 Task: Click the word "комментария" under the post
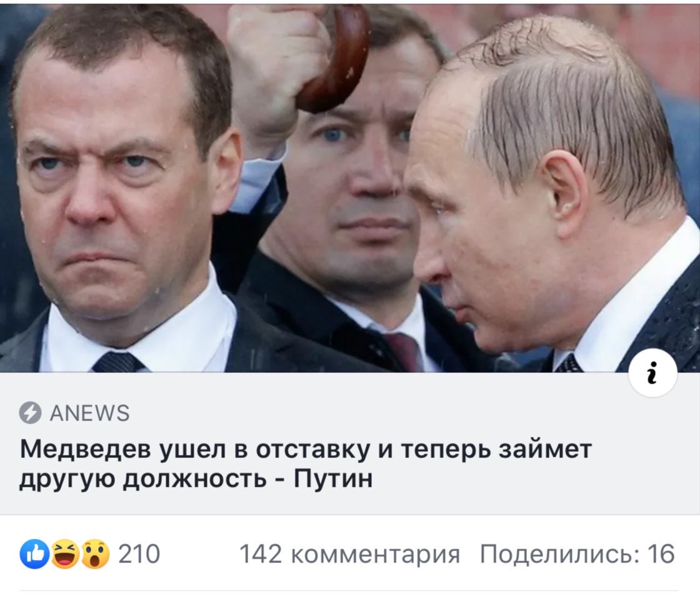tap(375, 555)
